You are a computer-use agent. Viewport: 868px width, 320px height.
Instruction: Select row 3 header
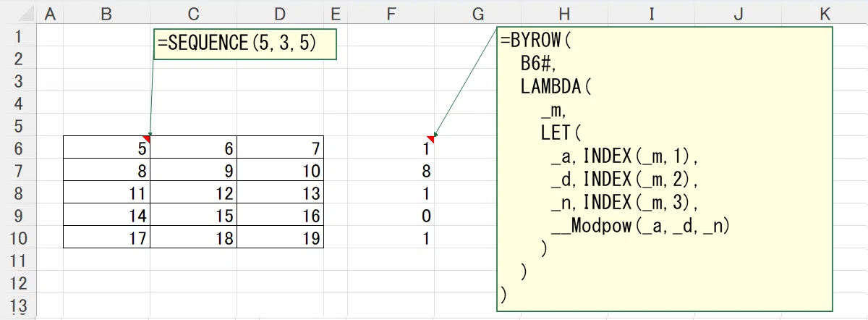(18, 81)
